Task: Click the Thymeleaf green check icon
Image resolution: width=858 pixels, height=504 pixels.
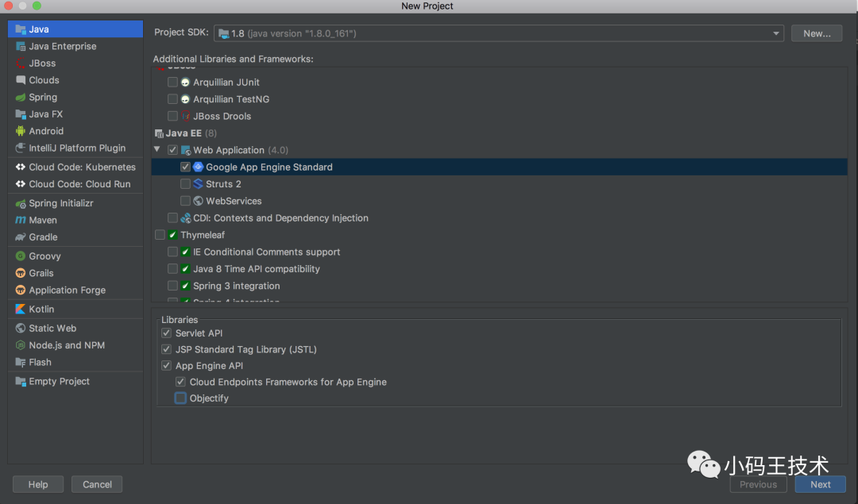Action: (x=172, y=234)
